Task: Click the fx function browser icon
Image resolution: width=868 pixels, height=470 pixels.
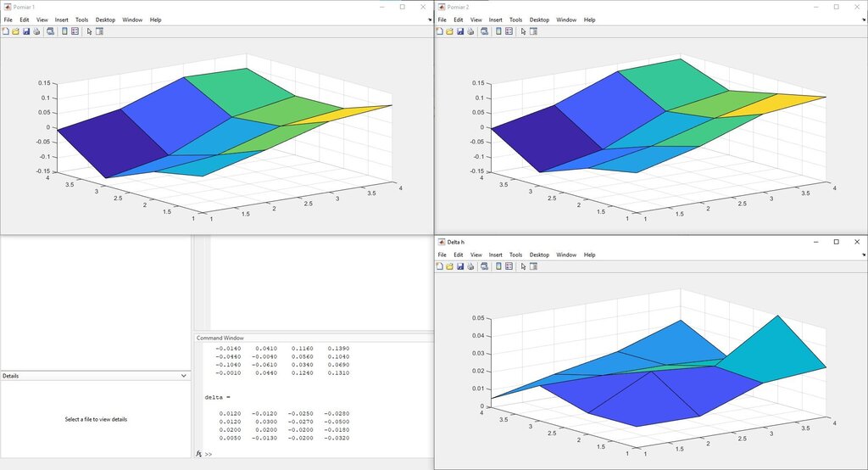Action: pyautogui.click(x=199, y=454)
